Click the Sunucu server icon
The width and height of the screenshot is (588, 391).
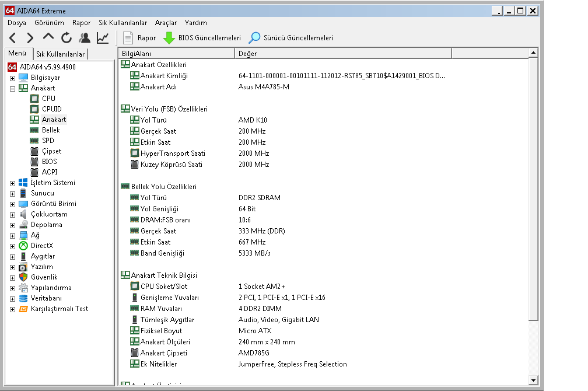click(23, 193)
